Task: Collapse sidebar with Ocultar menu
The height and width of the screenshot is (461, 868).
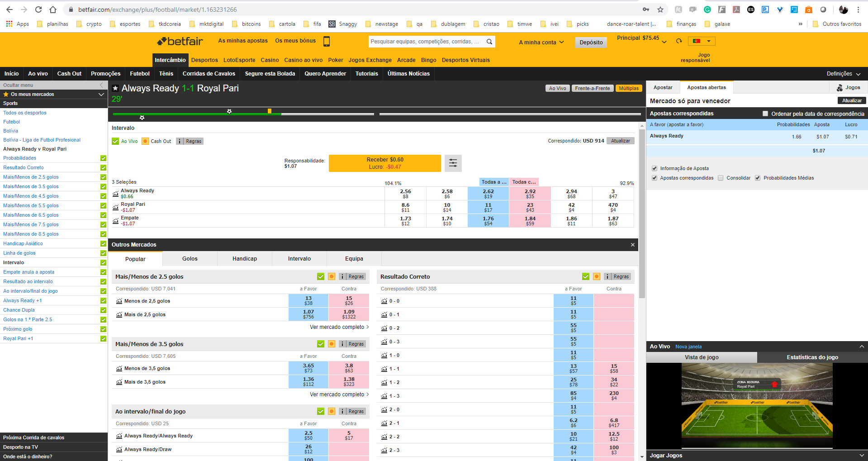Action: [54, 85]
